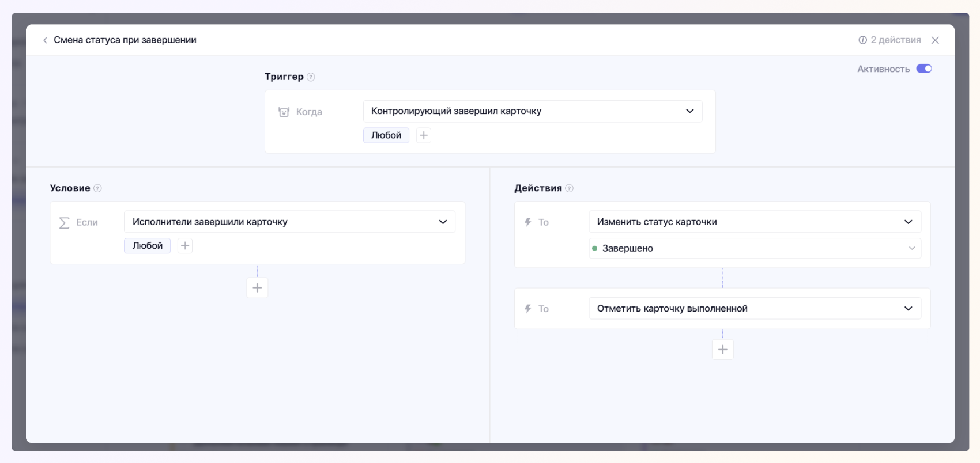The height and width of the screenshot is (463, 980).
Task: Click the Любой tag in the condition block
Action: [x=147, y=246]
